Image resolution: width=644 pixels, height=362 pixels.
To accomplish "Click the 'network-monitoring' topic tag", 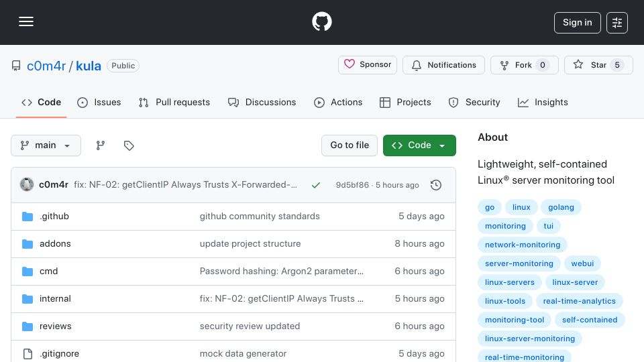I will tap(523, 245).
